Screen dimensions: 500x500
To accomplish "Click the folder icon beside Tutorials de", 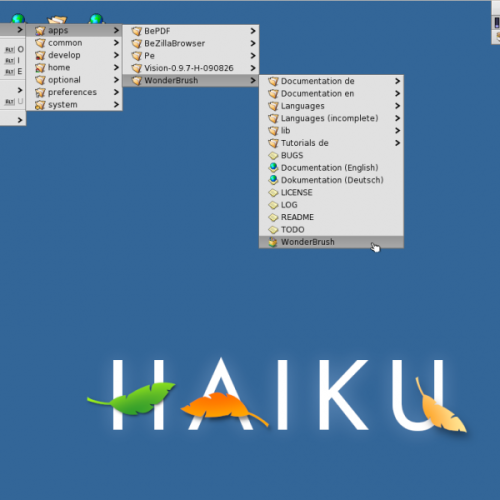I will [x=273, y=143].
